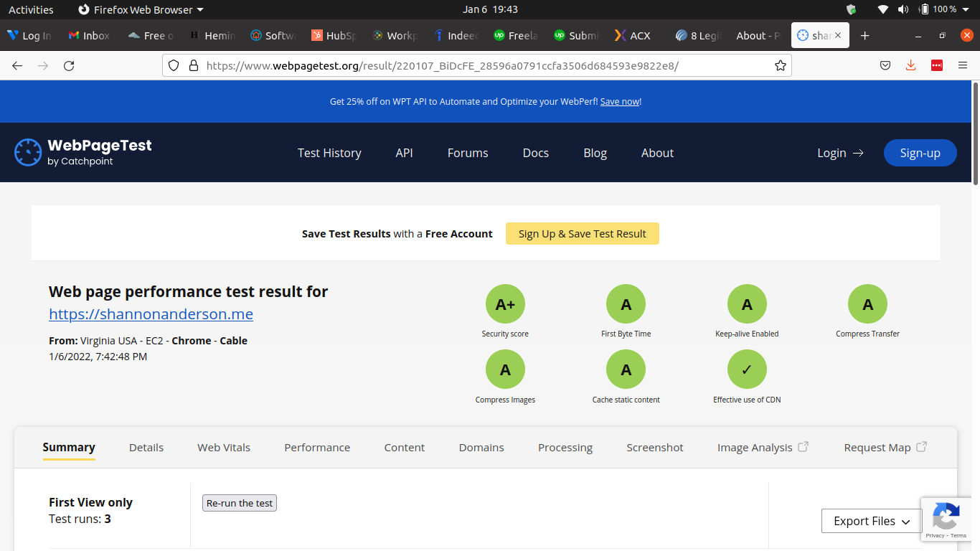Viewport: 980px width, 551px height.
Task: Click the Save now promo link
Action: tap(620, 102)
